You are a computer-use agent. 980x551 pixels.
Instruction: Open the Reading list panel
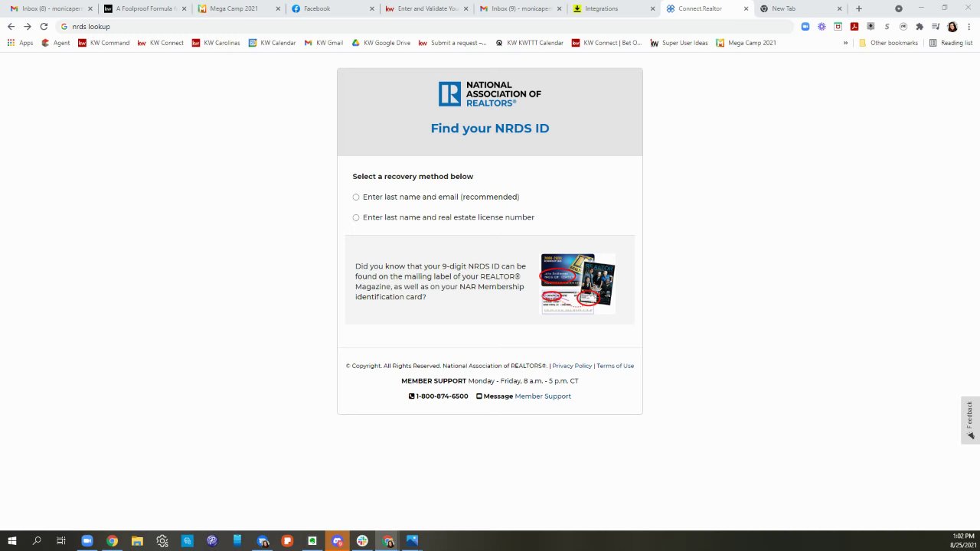(x=950, y=43)
